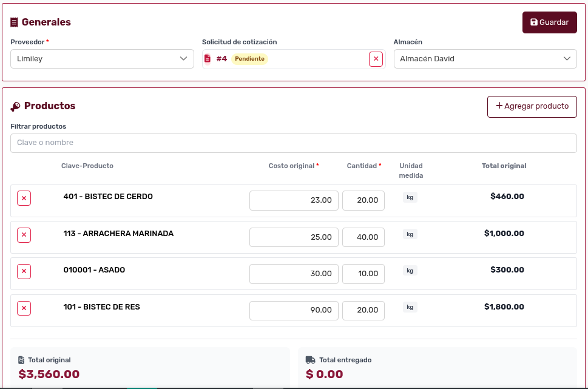Edit quantity for ARRACHERA MARINADA
Image resolution: width=588 pixels, height=389 pixels.
click(x=363, y=237)
